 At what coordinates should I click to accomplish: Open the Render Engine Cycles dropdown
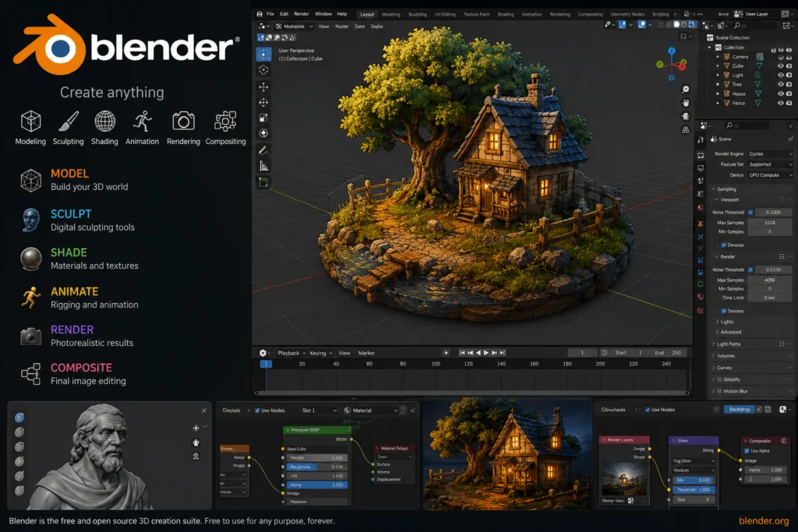(x=771, y=153)
